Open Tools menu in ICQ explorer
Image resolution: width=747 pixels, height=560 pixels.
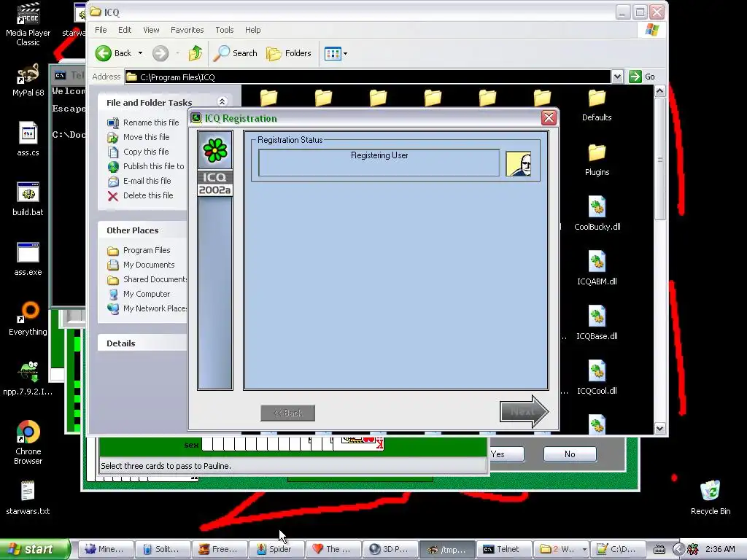click(225, 30)
